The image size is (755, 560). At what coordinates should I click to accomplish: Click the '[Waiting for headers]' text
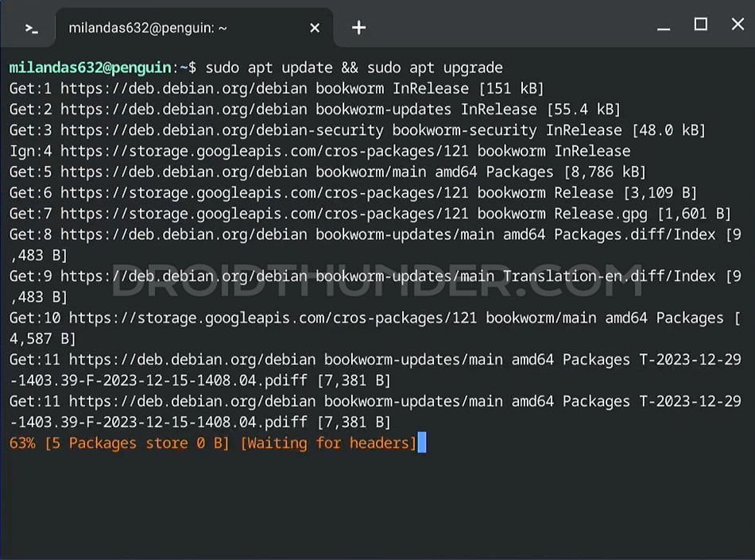(x=328, y=443)
